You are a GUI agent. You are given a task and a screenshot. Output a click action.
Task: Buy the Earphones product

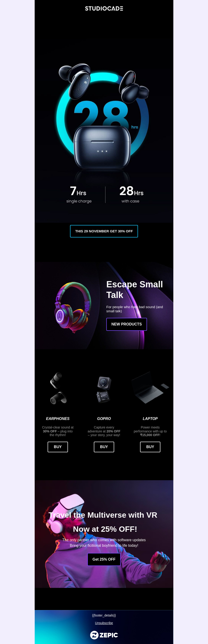click(58, 447)
